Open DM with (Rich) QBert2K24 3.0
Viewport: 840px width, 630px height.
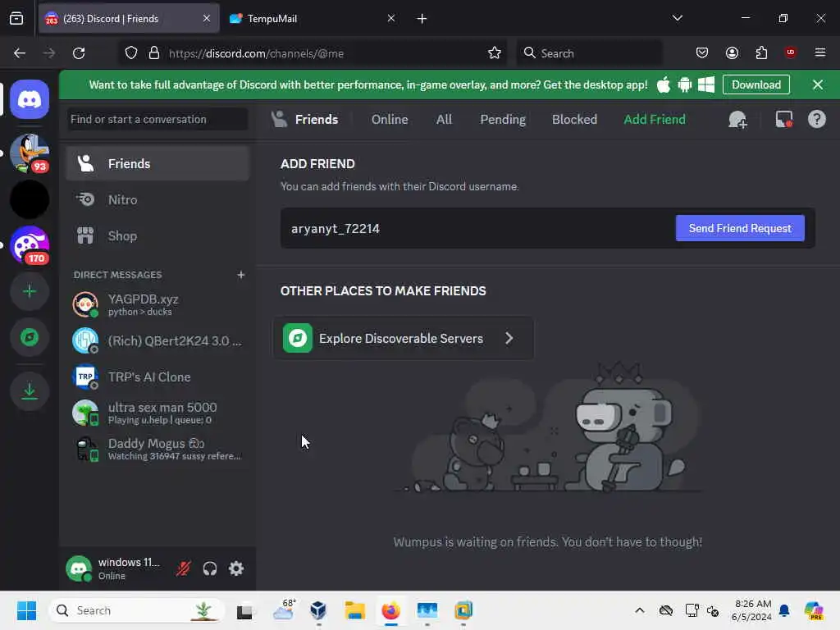pos(157,340)
